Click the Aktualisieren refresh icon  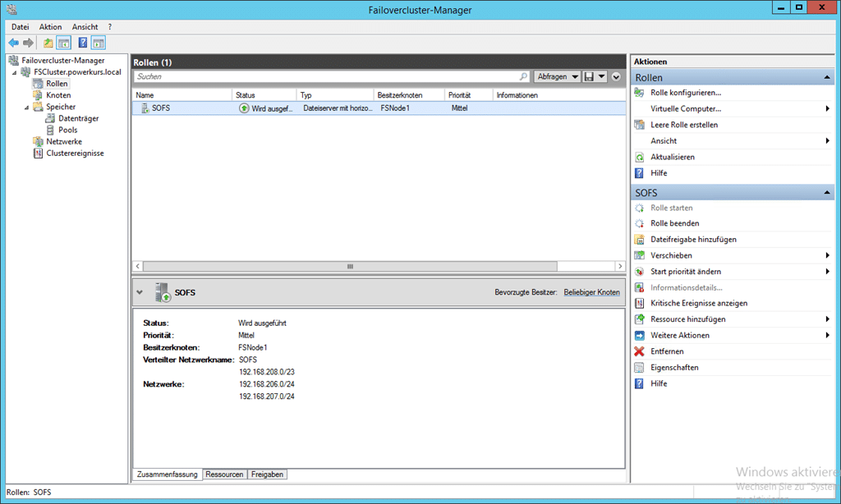pos(639,157)
